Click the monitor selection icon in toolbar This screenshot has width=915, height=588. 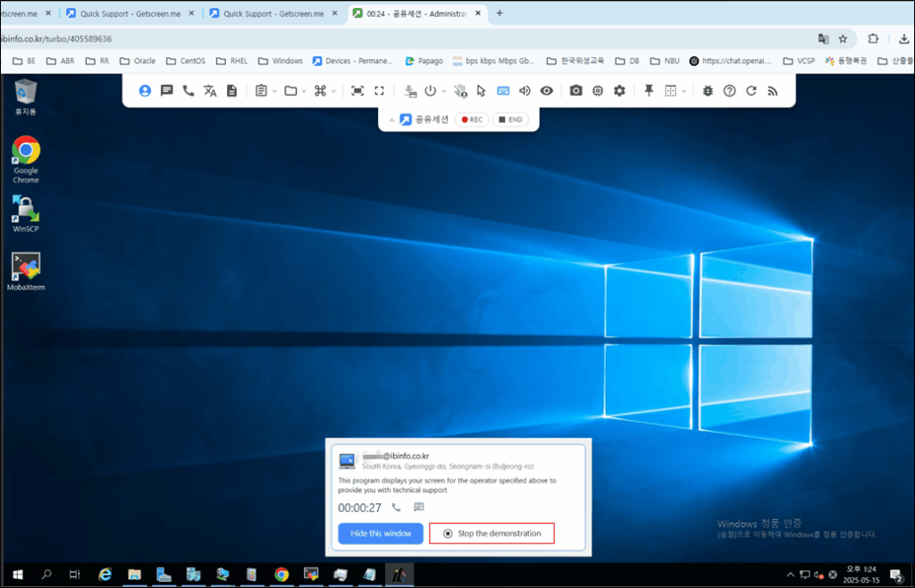(411, 90)
